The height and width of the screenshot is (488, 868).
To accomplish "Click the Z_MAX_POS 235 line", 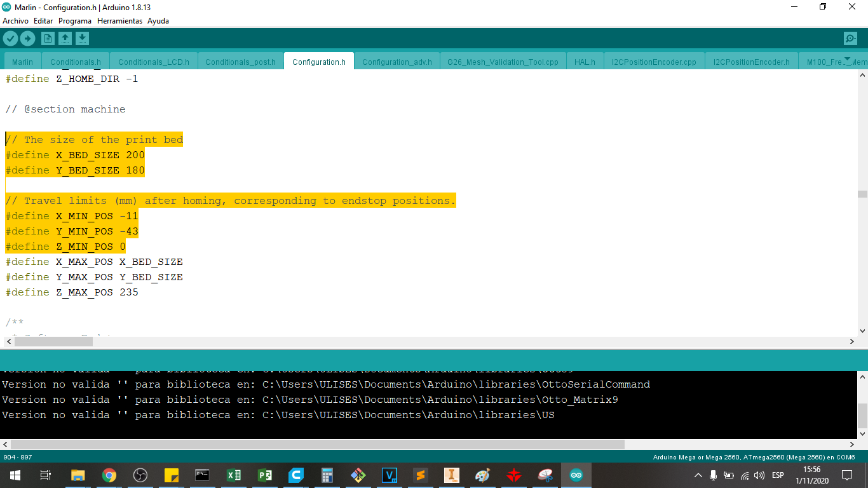I will pyautogui.click(x=72, y=292).
